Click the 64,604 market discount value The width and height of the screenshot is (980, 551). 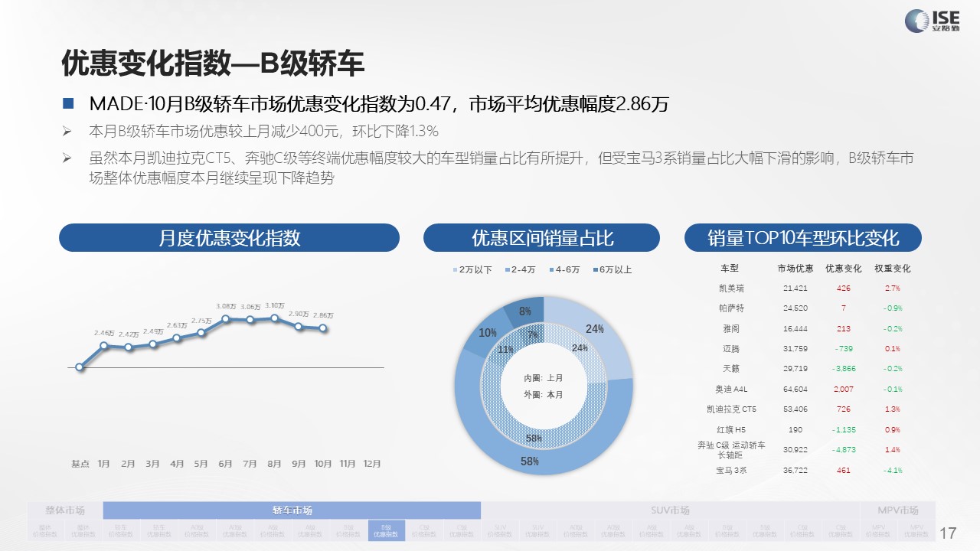point(795,390)
